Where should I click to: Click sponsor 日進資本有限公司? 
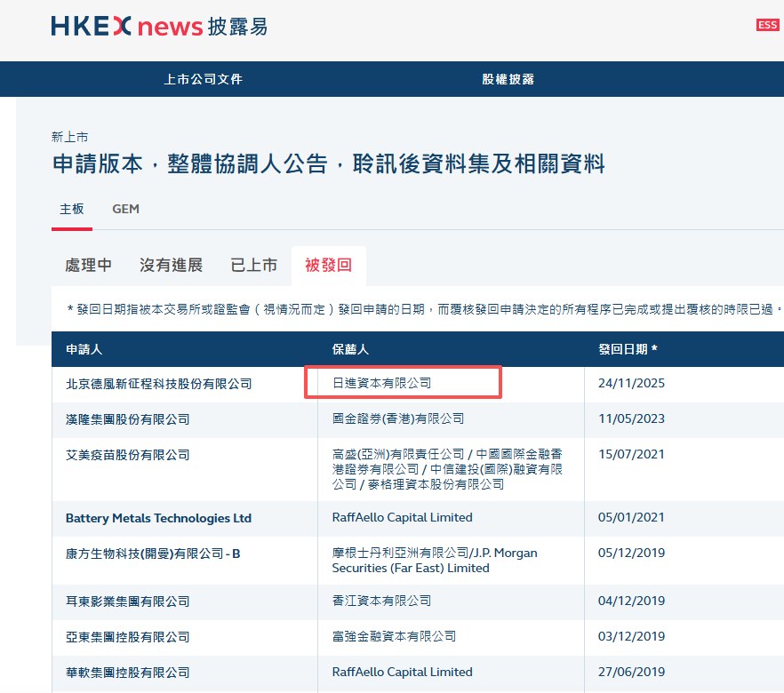381,383
